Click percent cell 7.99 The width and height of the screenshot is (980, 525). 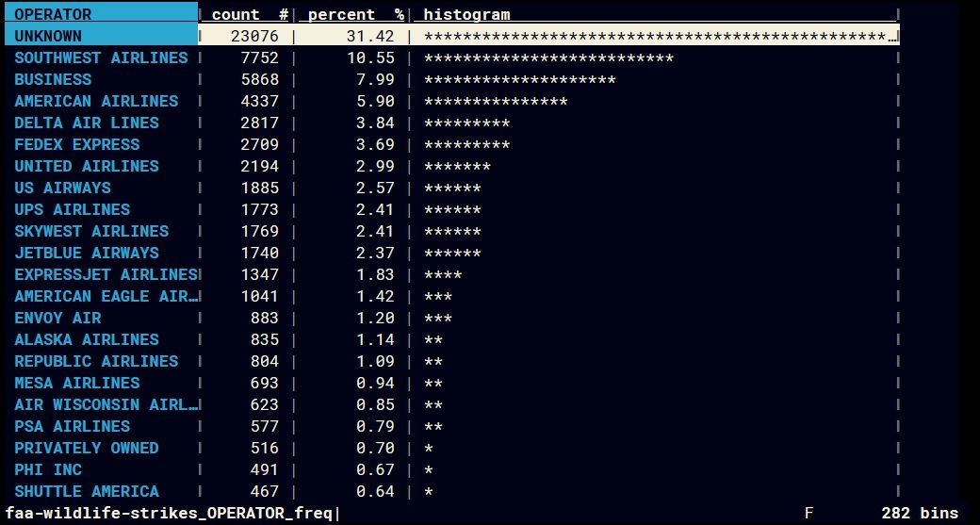coord(376,79)
